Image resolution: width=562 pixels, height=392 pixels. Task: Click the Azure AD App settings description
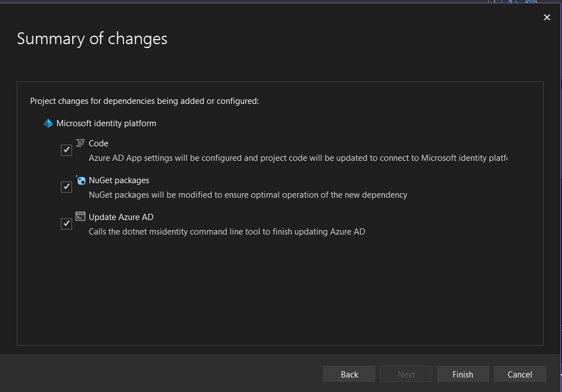[x=297, y=158]
